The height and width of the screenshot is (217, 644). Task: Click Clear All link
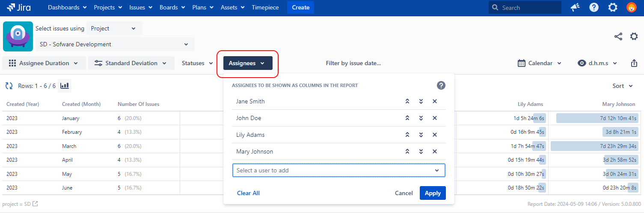coord(248,193)
